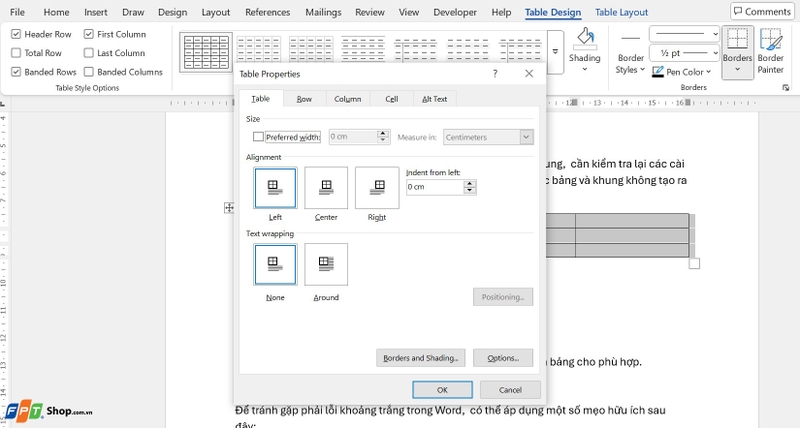This screenshot has width=800, height=428.
Task: Toggle the Header Row checkbox
Action: (16, 34)
